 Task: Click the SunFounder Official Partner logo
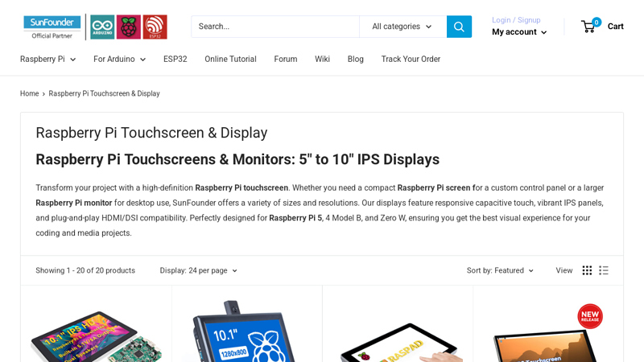pyautogui.click(x=52, y=27)
